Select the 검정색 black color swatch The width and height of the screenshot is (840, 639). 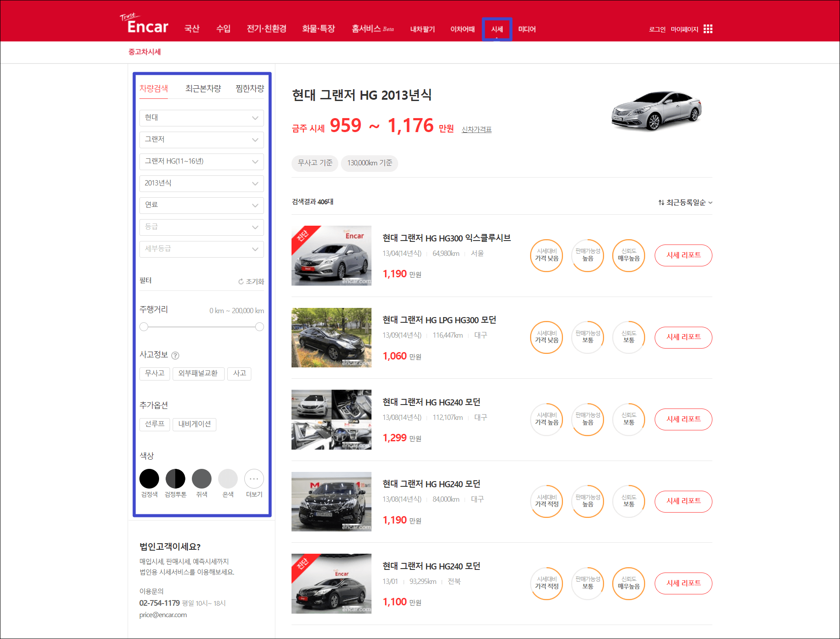149,479
